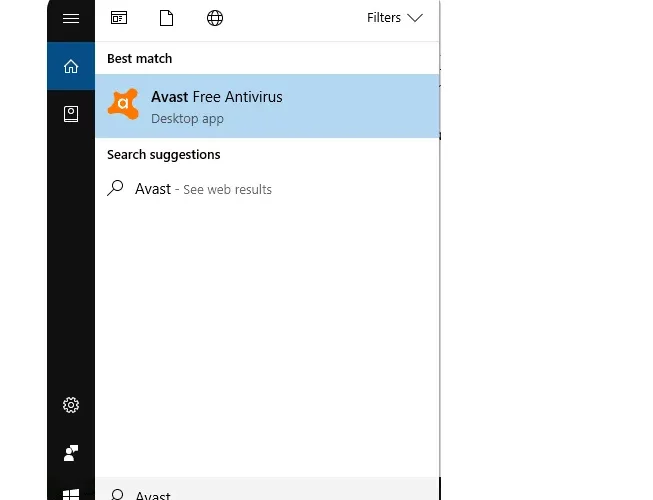Screen dimensions: 653x500
Task: Select the Search suggestions heading
Action: pyautogui.click(x=164, y=155)
